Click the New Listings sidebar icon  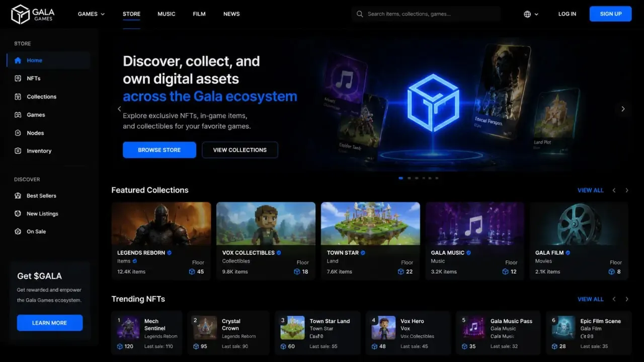pos(18,214)
